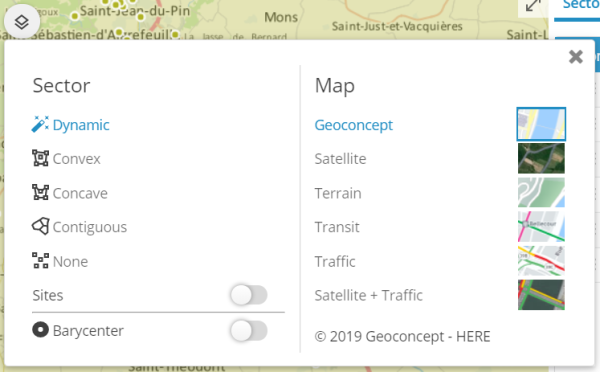Choose the Contiguous sector icon
The height and width of the screenshot is (372, 600).
pyautogui.click(x=40, y=227)
